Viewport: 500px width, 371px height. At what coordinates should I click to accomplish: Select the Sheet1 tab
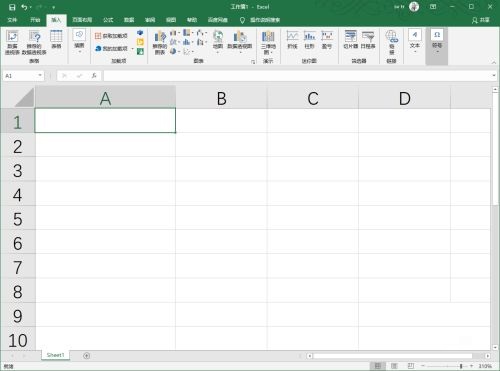click(55, 355)
